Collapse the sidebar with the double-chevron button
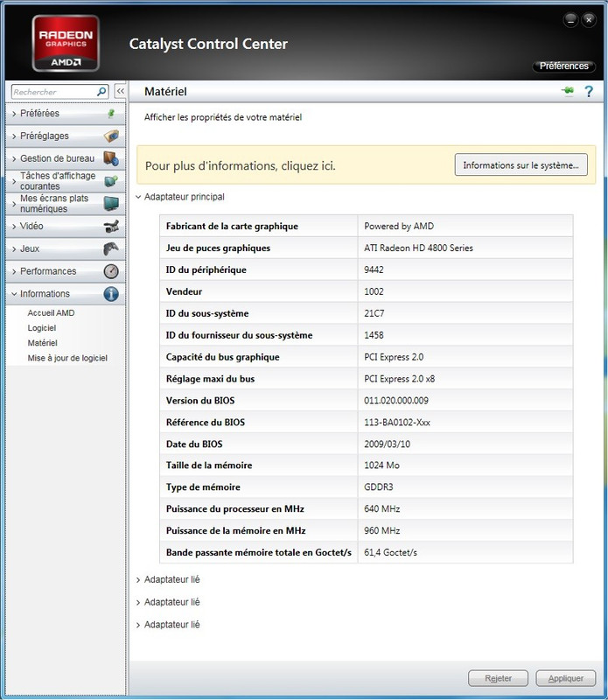608x700 pixels. tap(121, 91)
